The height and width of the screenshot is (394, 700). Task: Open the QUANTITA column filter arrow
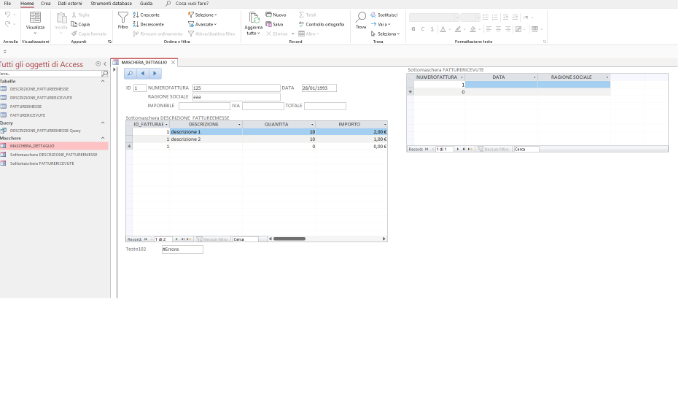click(x=312, y=124)
